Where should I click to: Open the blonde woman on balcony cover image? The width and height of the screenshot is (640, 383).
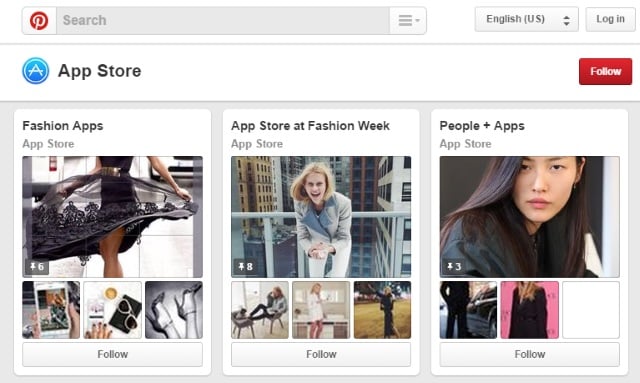(321, 217)
